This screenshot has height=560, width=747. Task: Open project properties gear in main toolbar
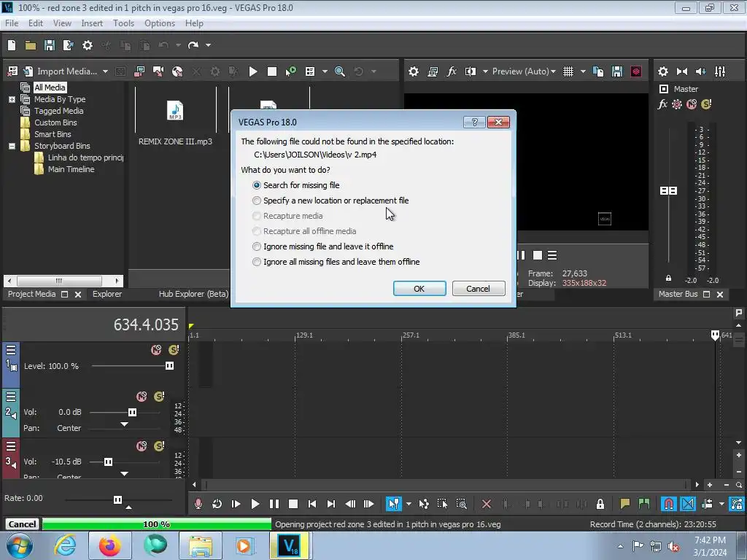pos(88,45)
